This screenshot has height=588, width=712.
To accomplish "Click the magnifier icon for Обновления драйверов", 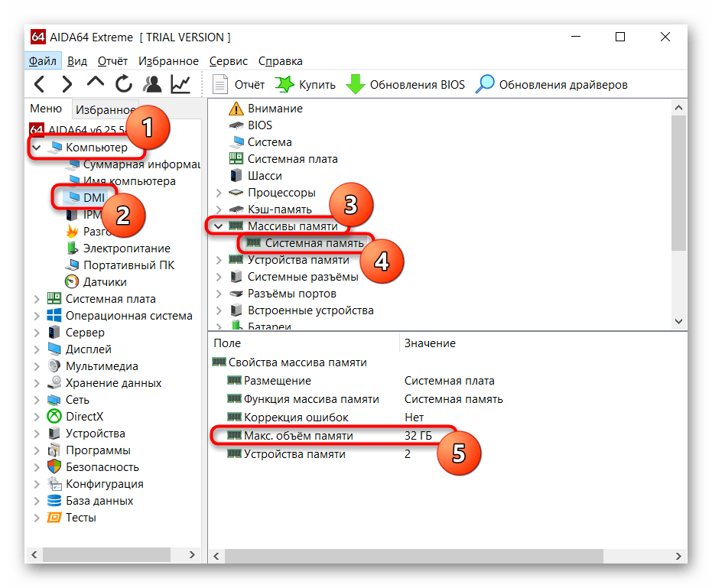I will point(485,84).
